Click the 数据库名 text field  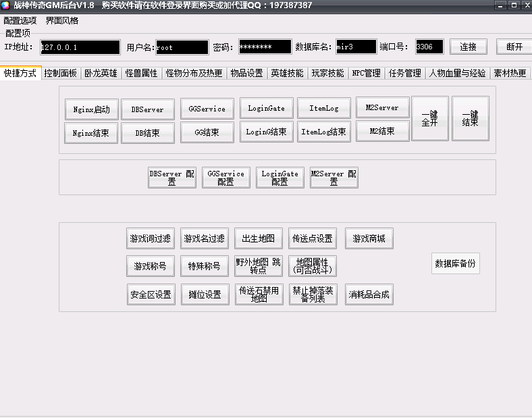[x=356, y=47]
